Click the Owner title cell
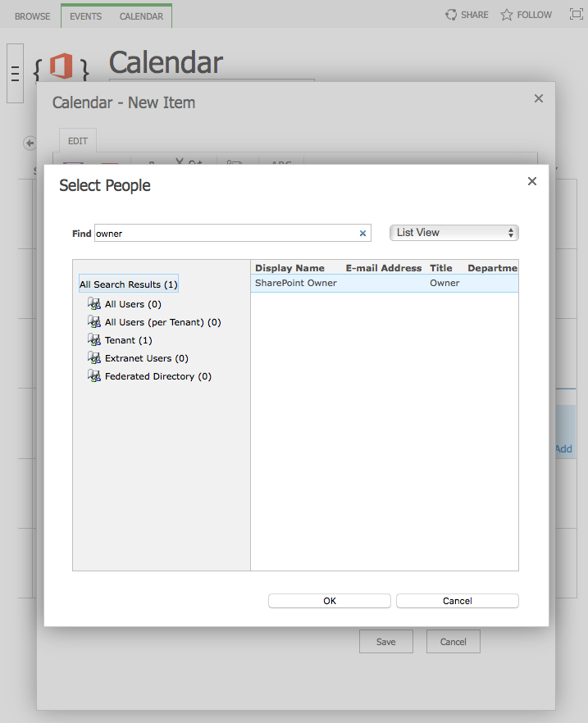This screenshot has height=723, width=588. pyautogui.click(x=444, y=283)
